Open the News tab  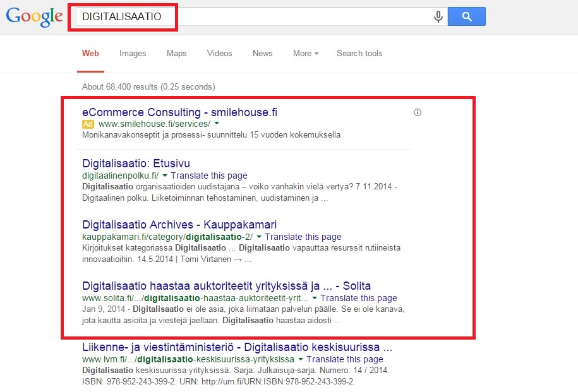[x=262, y=54]
